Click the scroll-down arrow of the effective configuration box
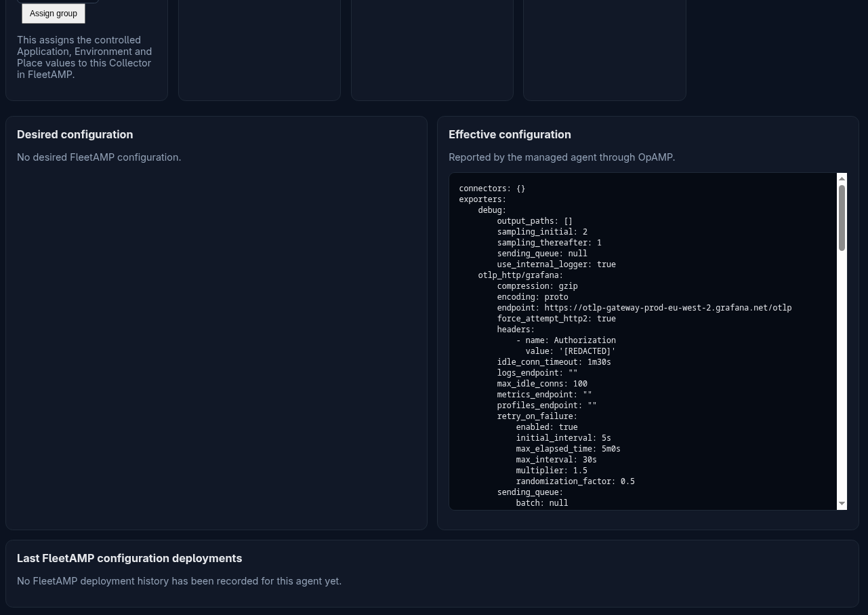Viewport: 868px width, 615px height. click(x=842, y=504)
